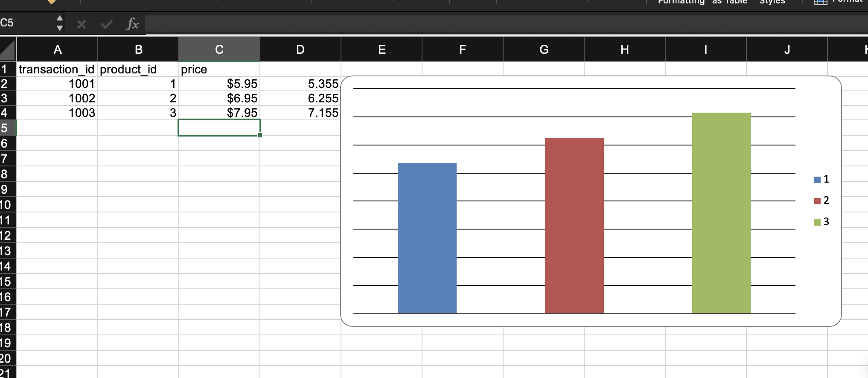Image resolution: width=868 pixels, height=378 pixels.
Task: Click the transaction_id header cell
Action: pos(57,69)
